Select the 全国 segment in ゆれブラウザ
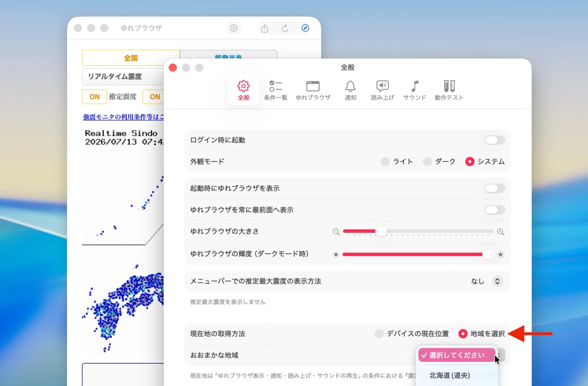 coord(131,58)
